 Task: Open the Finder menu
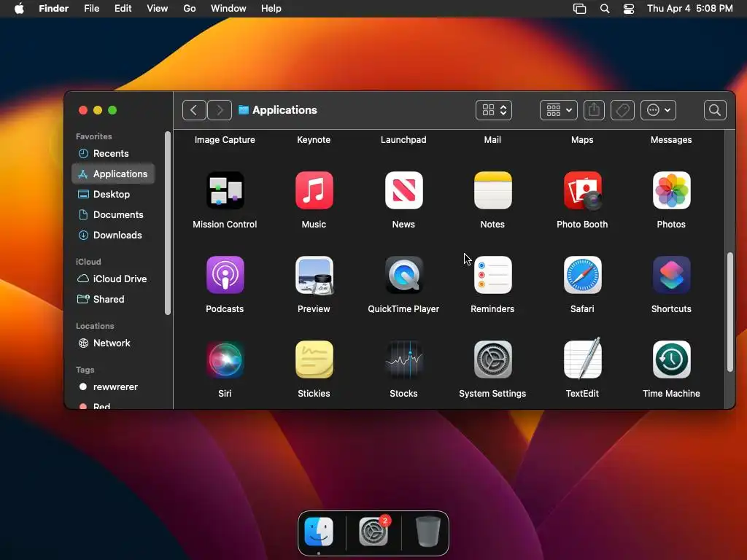pyautogui.click(x=54, y=9)
